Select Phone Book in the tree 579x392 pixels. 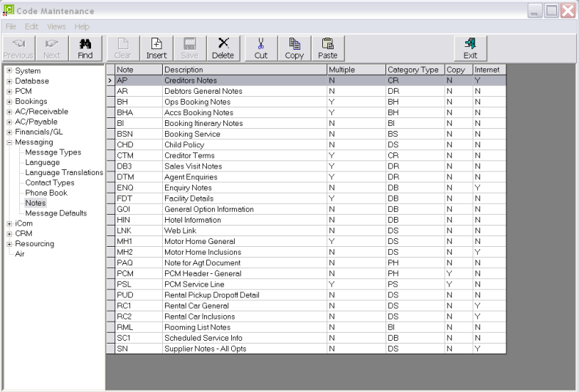(x=46, y=193)
